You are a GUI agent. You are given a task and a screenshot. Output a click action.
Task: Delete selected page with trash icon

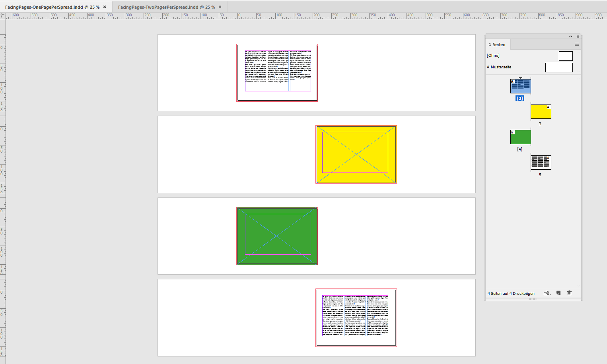click(569, 293)
